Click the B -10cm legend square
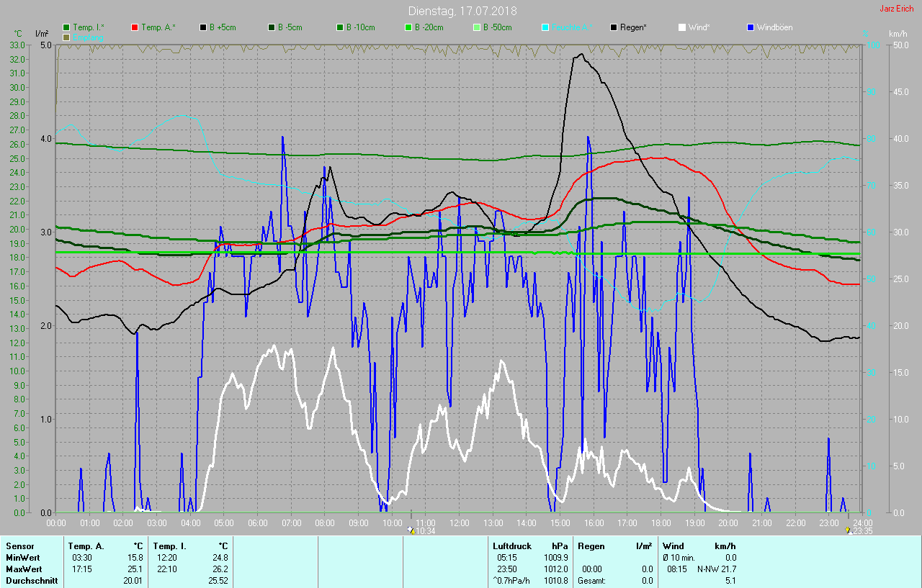 pos(340,27)
